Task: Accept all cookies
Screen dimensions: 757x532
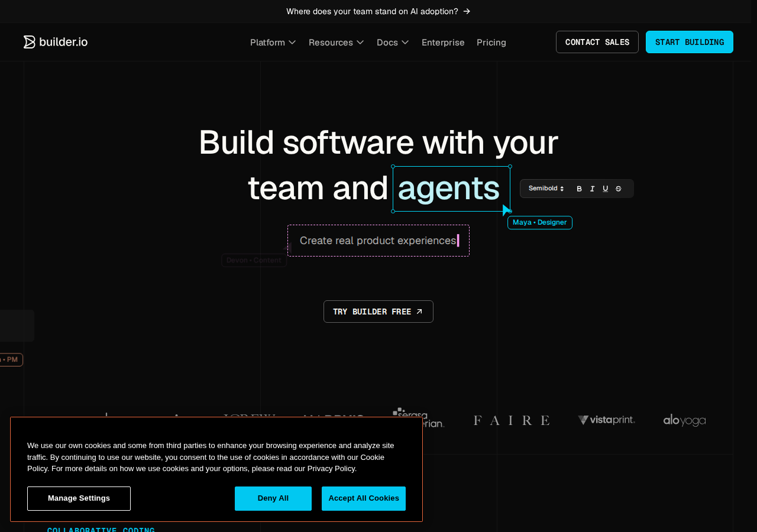Action: point(364,498)
